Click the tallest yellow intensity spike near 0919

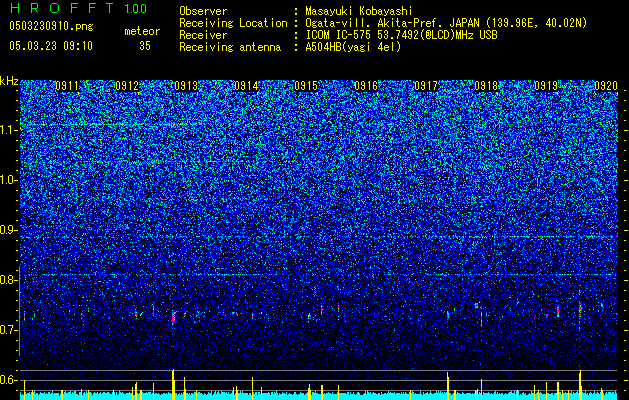(x=580, y=384)
